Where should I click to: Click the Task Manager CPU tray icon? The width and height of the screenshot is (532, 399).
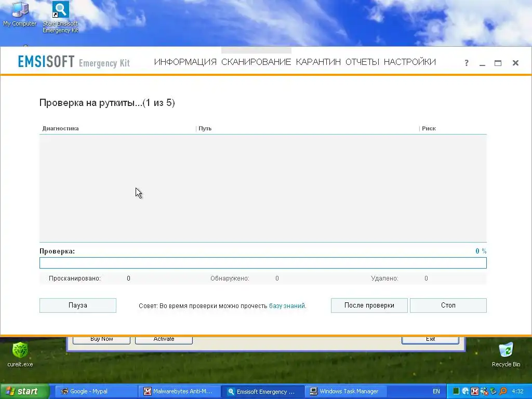point(456,391)
